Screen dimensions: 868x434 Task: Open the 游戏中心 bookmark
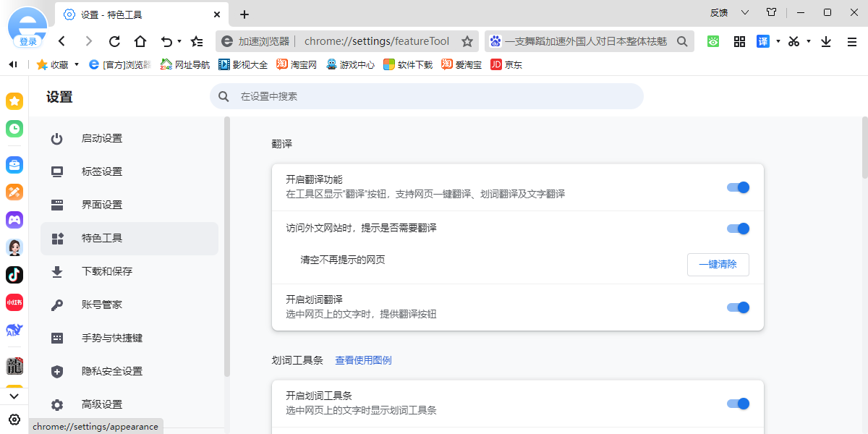(x=350, y=64)
